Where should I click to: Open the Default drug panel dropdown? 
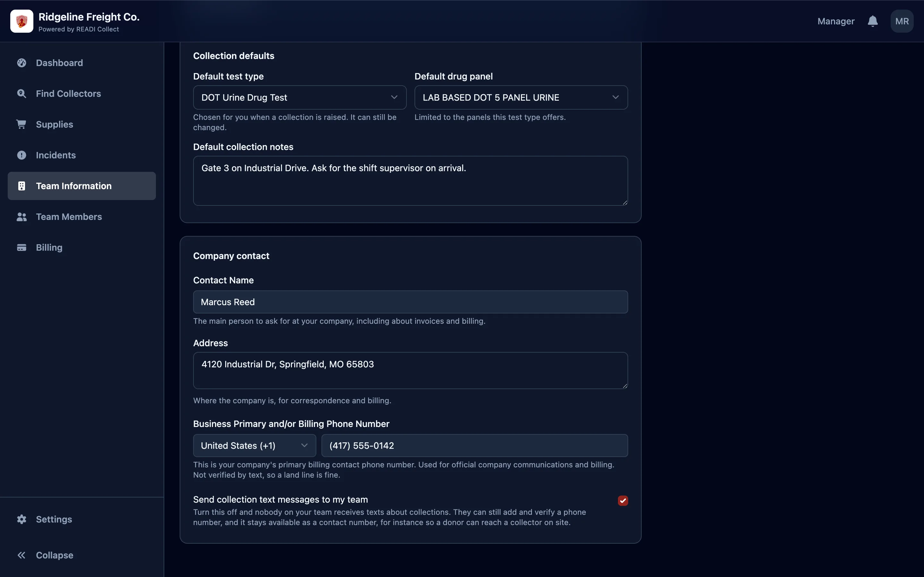pyautogui.click(x=521, y=98)
